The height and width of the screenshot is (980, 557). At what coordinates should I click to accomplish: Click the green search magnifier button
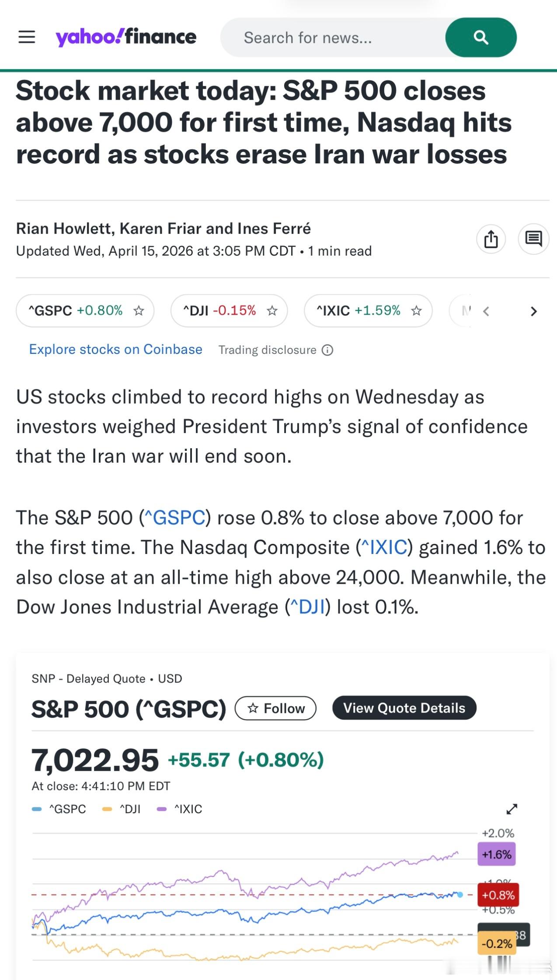(480, 38)
